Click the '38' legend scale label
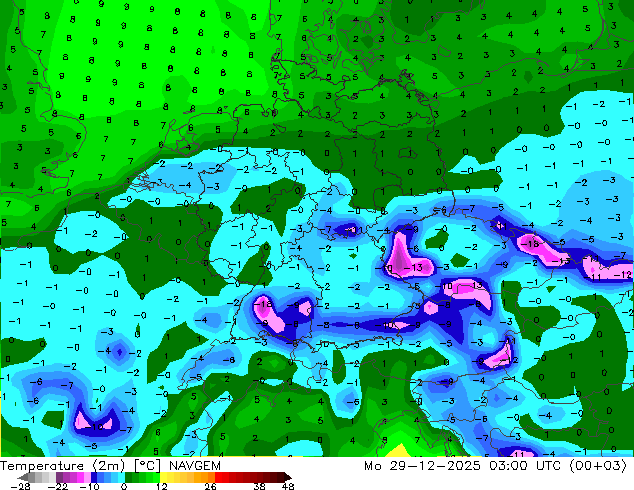This screenshot has width=634, height=490. pos(260,486)
